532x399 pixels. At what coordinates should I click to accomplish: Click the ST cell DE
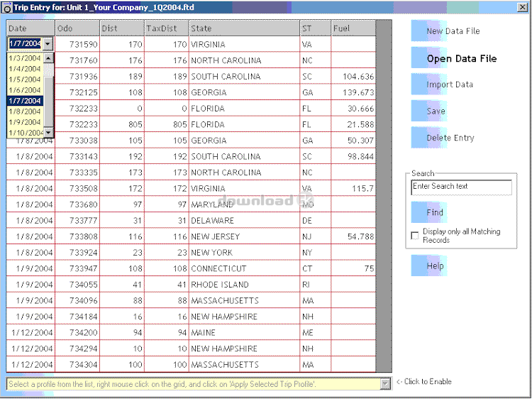[x=316, y=220]
